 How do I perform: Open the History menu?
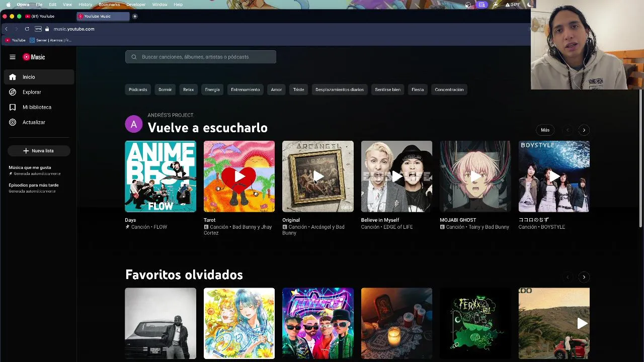[85, 5]
